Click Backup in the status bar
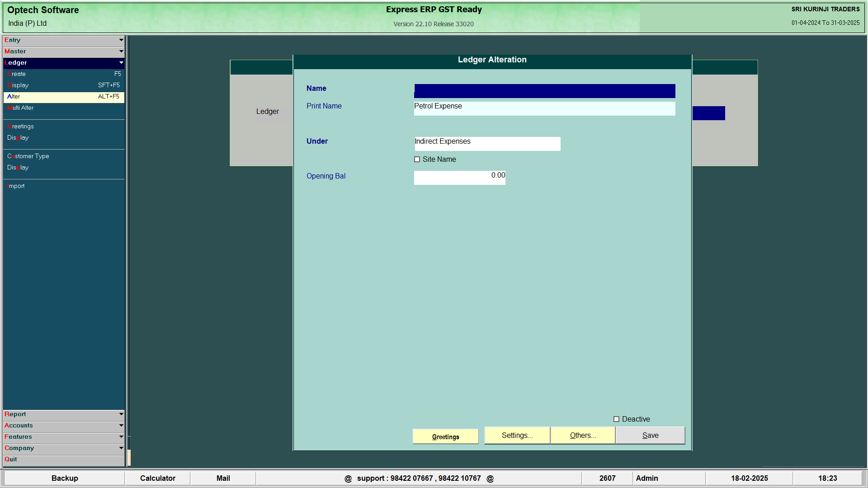The width and height of the screenshot is (868, 488). 65,479
